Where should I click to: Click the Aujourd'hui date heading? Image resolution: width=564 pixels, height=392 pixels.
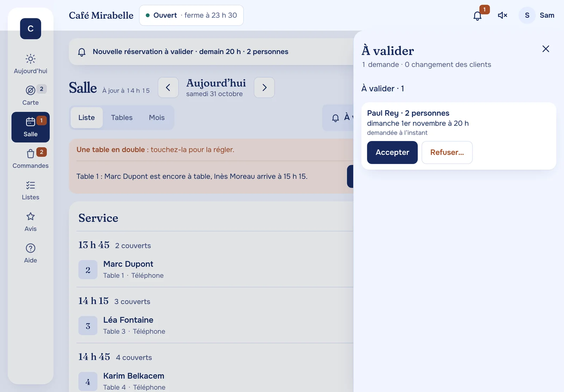(216, 83)
